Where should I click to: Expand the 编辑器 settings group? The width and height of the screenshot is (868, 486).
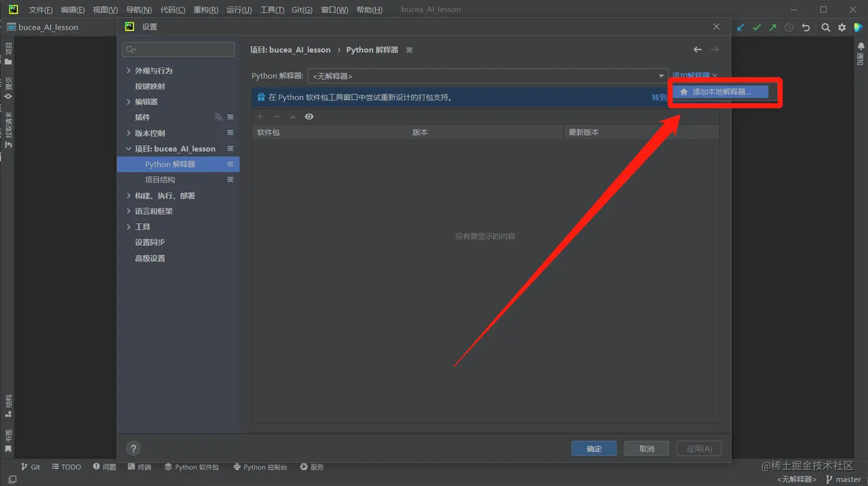point(129,102)
